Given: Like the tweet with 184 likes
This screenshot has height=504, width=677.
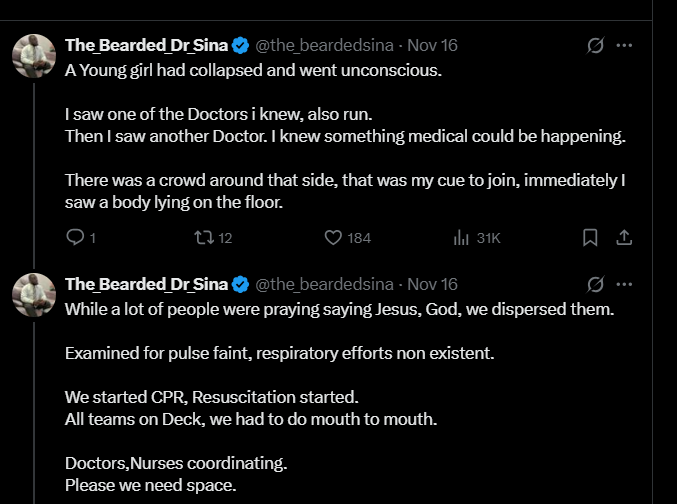Looking at the screenshot, I should tap(334, 238).
